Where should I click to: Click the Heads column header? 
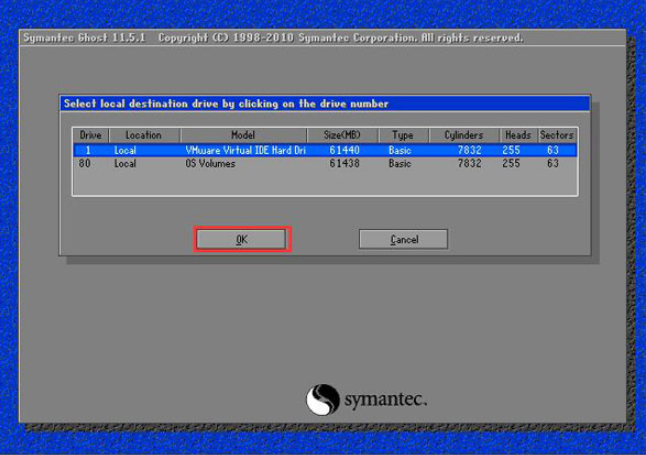518,135
